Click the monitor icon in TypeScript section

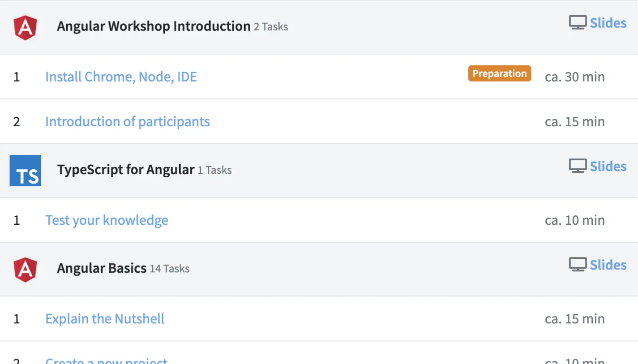pyautogui.click(x=578, y=165)
